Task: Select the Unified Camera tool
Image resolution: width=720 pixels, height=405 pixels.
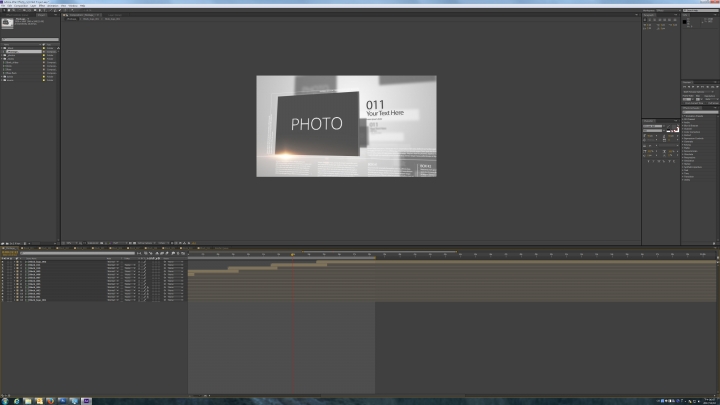Action: (24, 10)
